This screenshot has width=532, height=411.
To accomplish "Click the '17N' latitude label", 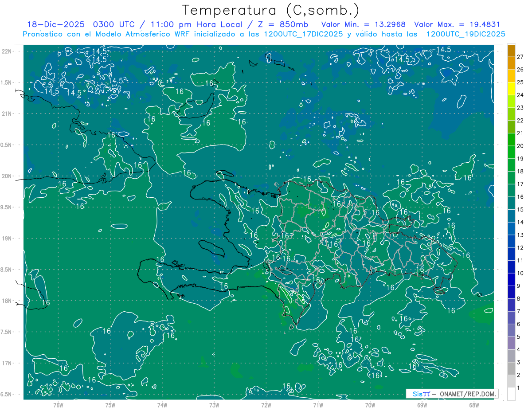I will (7, 363).
